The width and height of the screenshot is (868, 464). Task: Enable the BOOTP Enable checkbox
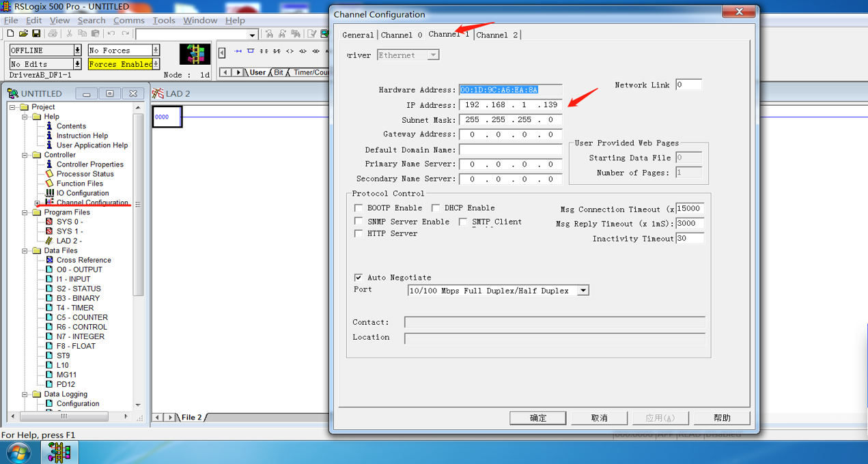coord(359,208)
